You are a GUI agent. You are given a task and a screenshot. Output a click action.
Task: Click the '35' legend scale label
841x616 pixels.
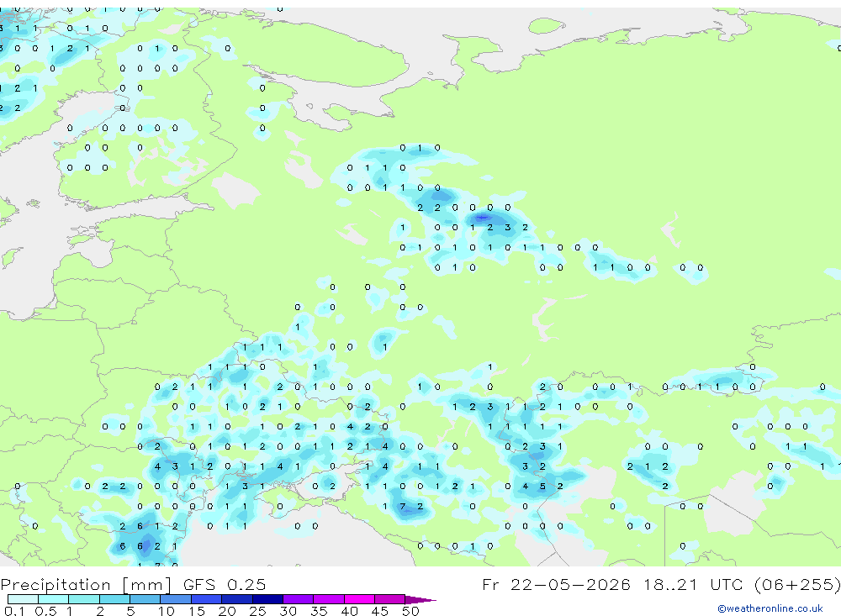(x=319, y=611)
